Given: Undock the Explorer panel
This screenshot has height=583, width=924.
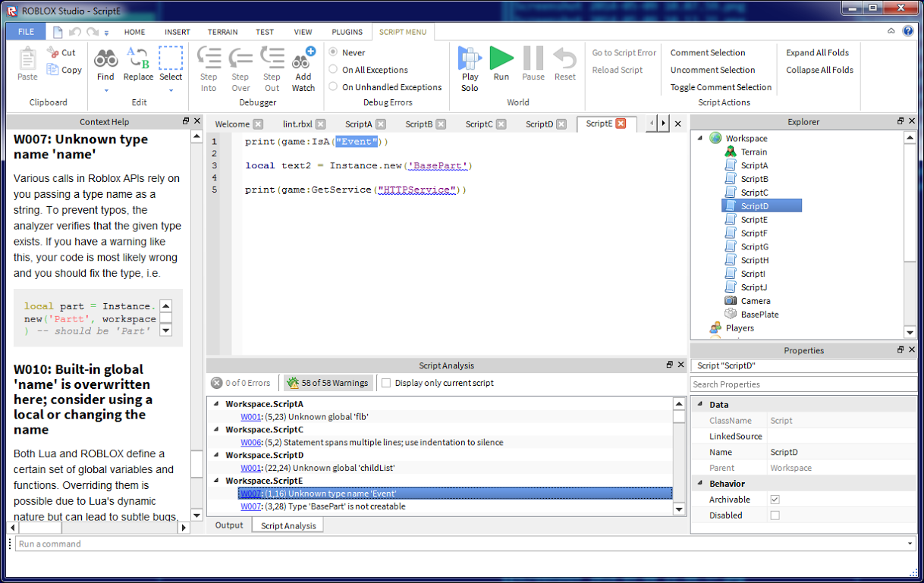Looking at the screenshot, I should (x=900, y=121).
